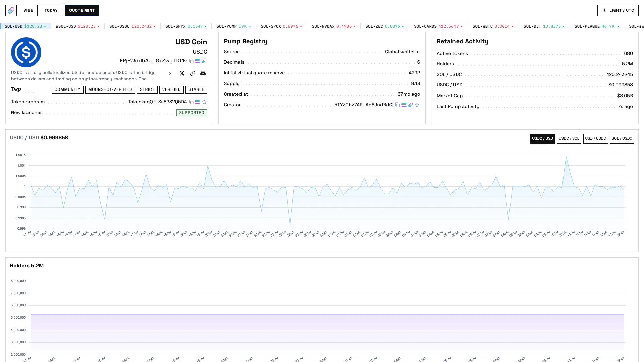The width and height of the screenshot is (644, 362).
Task: Select the SOL-CARDS ticker item
Action: click(438, 26)
